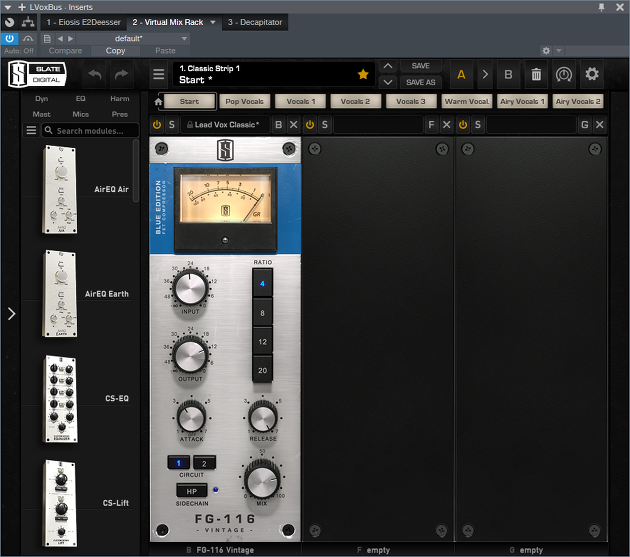Image resolution: width=630 pixels, height=557 pixels.
Task: Toggle plugin power bypass button
Action: [x=9, y=39]
